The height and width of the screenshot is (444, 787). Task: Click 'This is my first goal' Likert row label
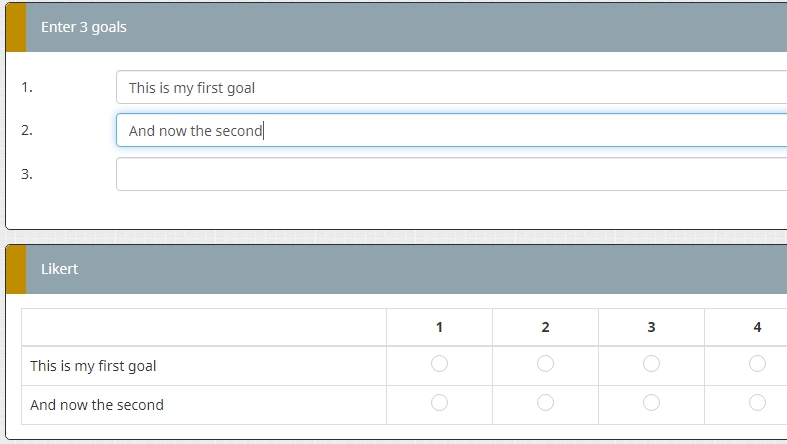93,366
